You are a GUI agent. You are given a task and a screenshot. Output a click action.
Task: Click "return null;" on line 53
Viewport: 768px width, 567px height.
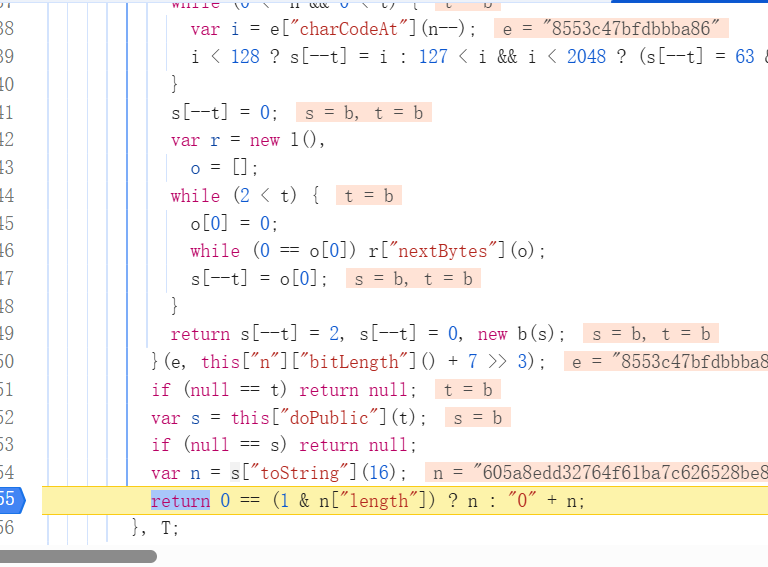pyautogui.click(x=358, y=445)
